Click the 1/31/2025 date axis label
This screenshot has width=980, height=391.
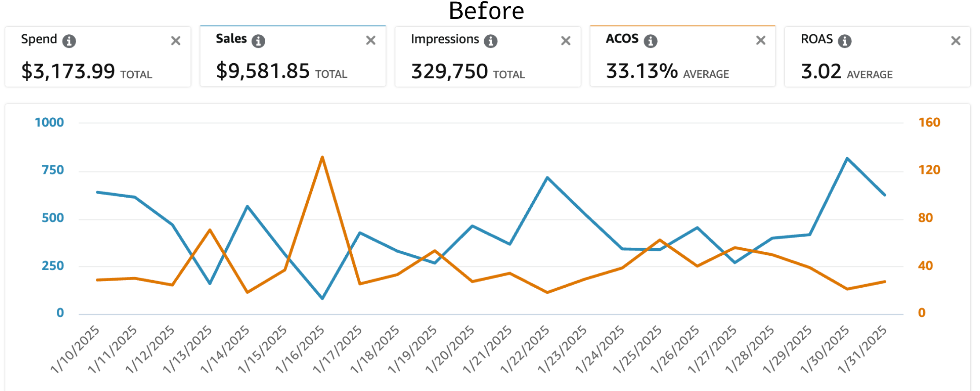pos(862,349)
